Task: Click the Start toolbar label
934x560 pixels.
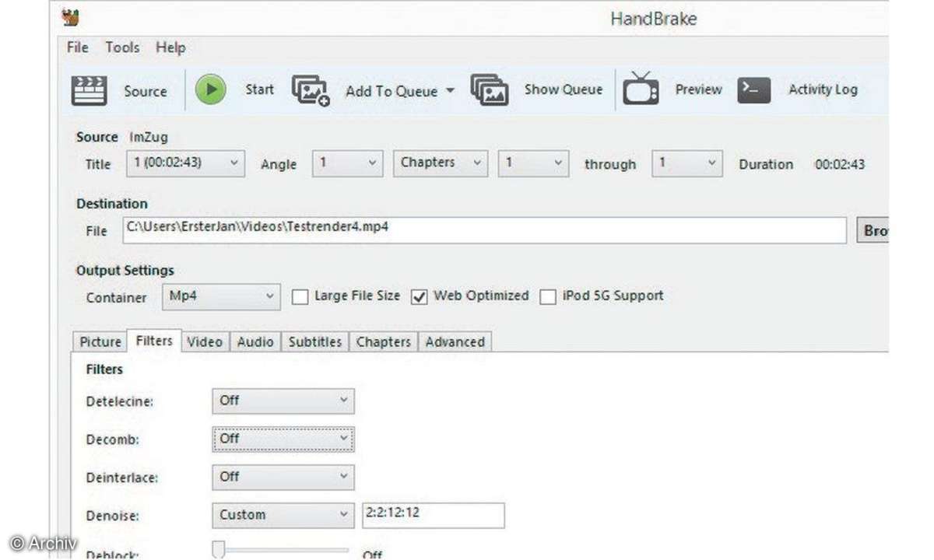Action: point(259,89)
